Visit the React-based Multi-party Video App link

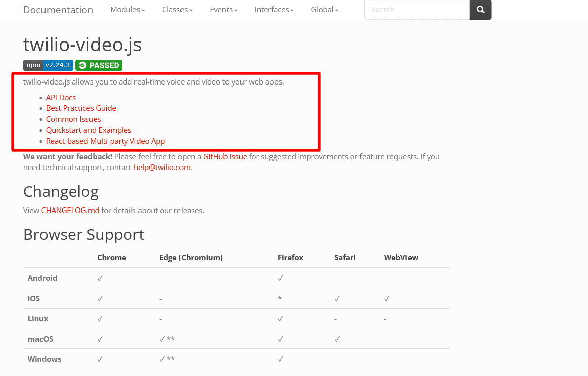[105, 141]
